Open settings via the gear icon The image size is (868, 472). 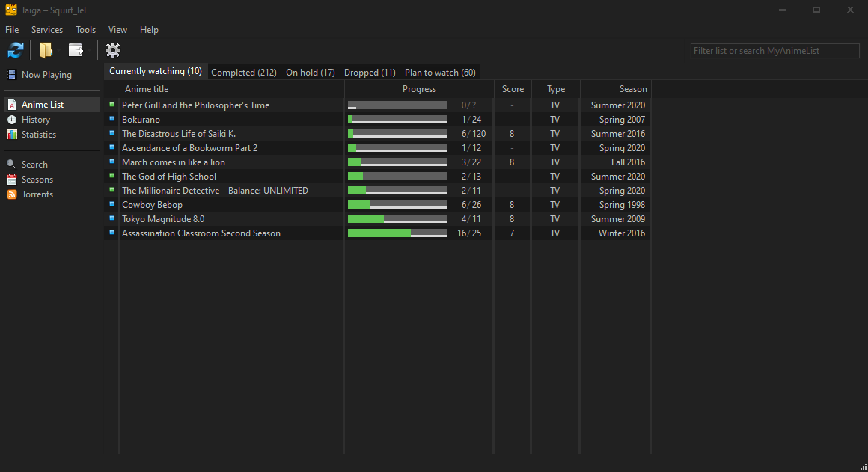[113, 50]
